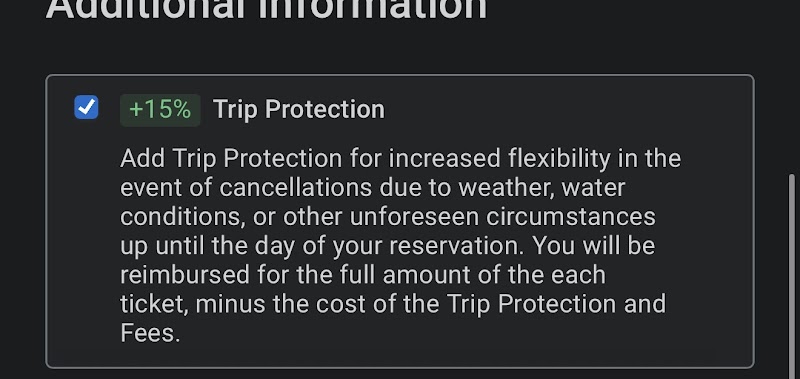Uncheck the Trip Protection checkbox
Viewport: 800px width, 379px height.
[86, 107]
